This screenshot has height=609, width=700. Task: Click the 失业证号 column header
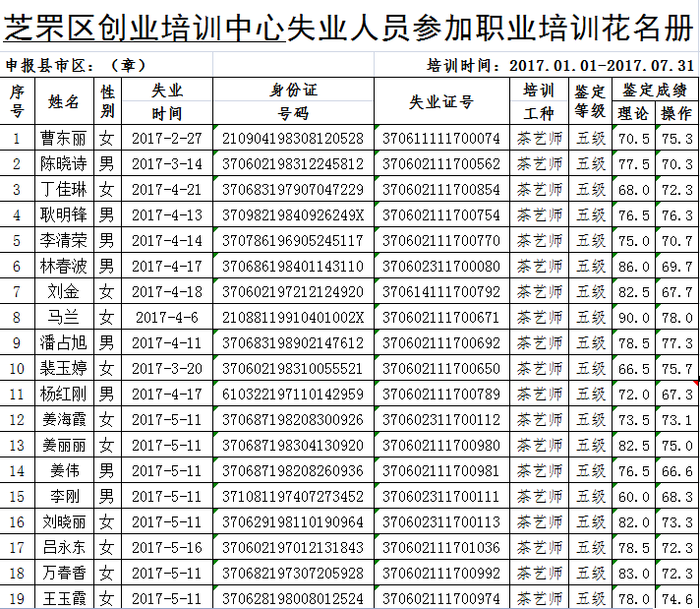pos(441,101)
